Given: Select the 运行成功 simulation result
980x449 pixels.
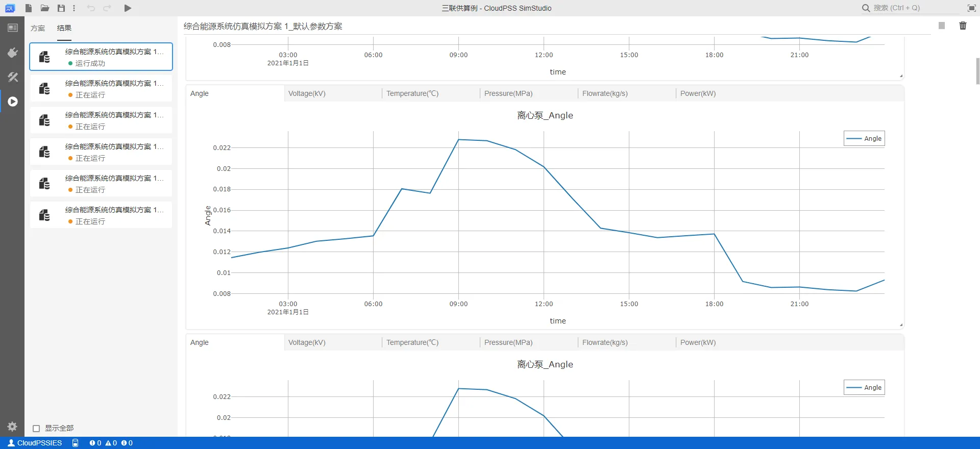Looking at the screenshot, I should coord(101,57).
